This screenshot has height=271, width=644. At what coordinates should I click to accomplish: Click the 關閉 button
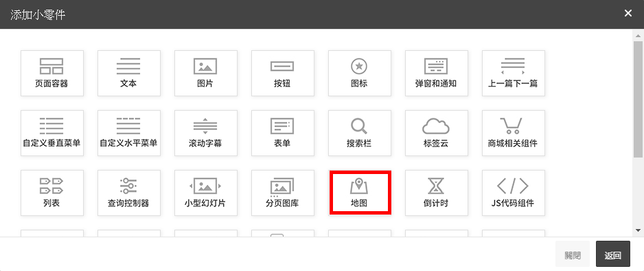pos(573,254)
